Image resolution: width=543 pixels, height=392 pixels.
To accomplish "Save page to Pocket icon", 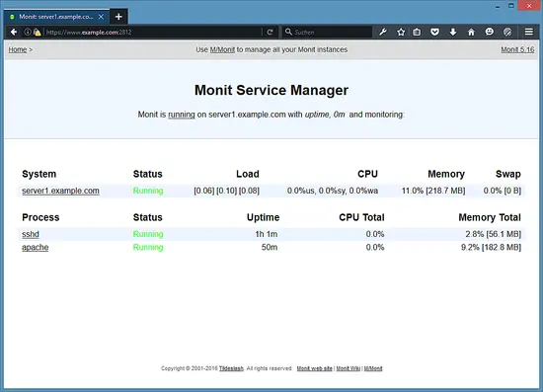I will click(435, 33).
